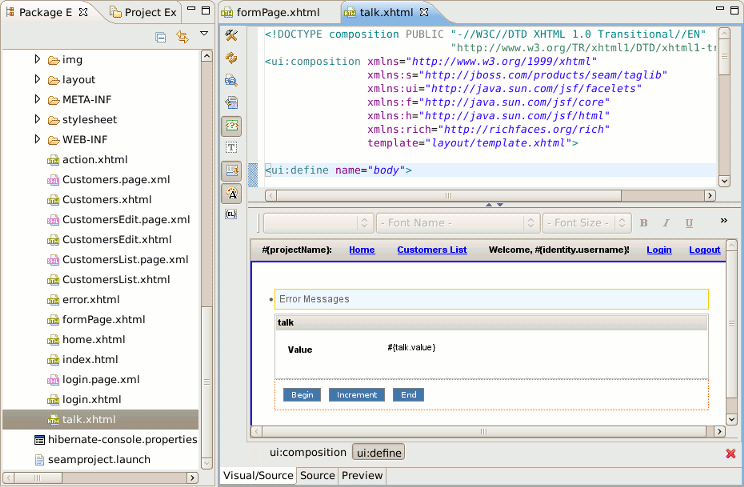744x487 pixels.
Task: Click the Preferences wrench icon in editor toolbar
Action: click(x=231, y=36)
